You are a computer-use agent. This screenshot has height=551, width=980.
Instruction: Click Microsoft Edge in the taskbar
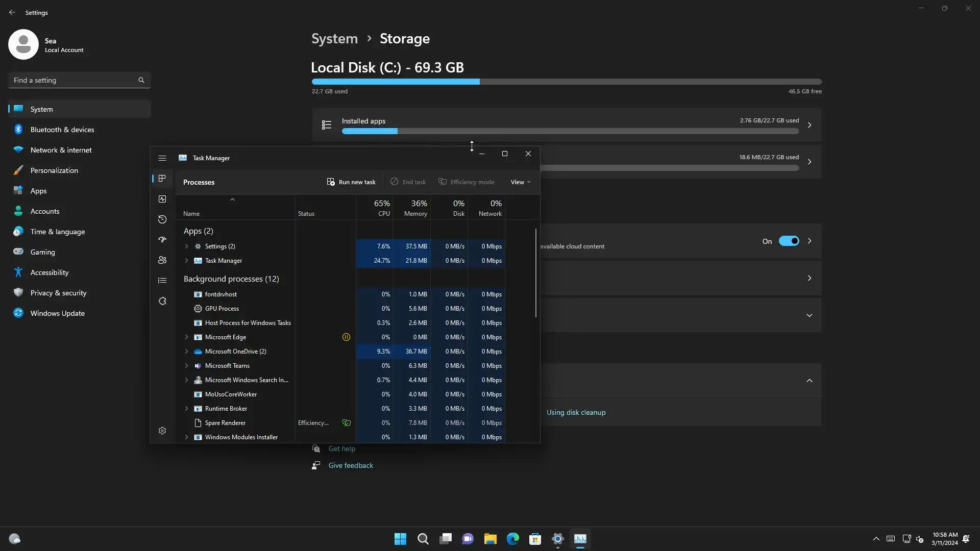512,539
